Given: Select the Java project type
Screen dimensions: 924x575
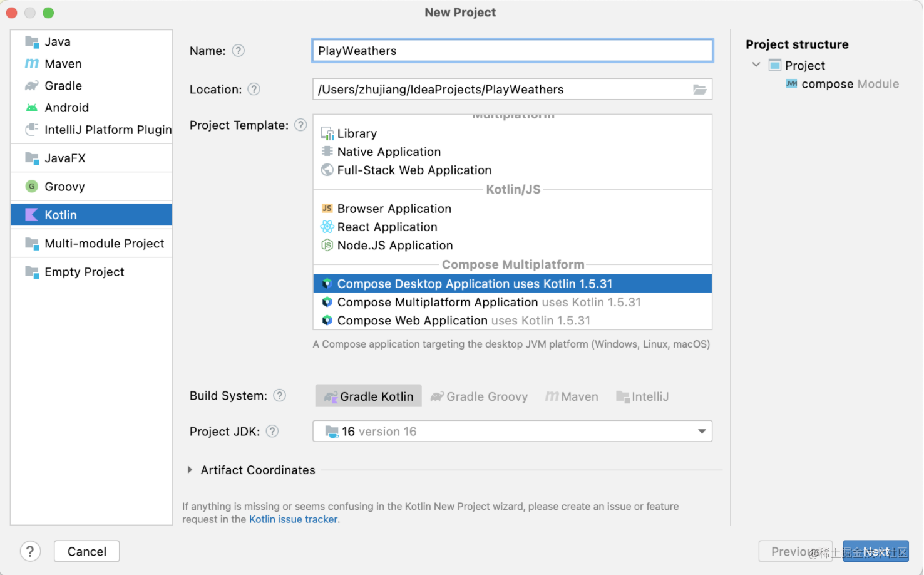Looking at the screenshot, I should point(91,42).
